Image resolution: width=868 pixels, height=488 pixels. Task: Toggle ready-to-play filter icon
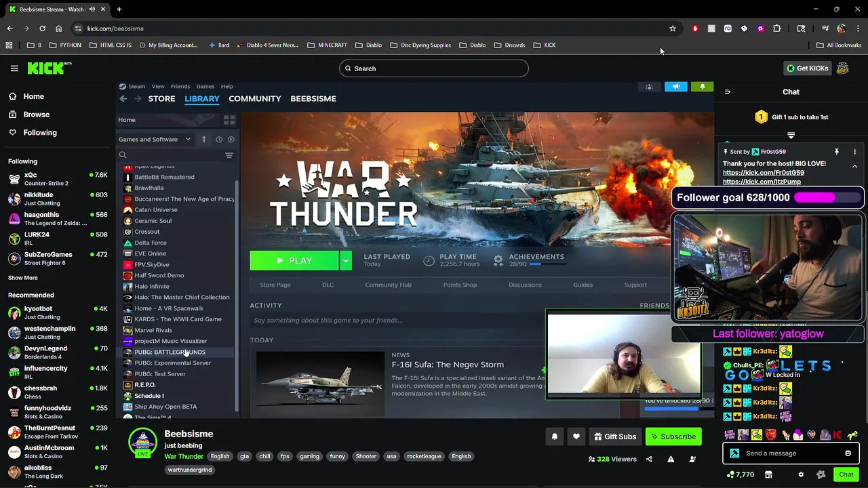tap(231, 140)
